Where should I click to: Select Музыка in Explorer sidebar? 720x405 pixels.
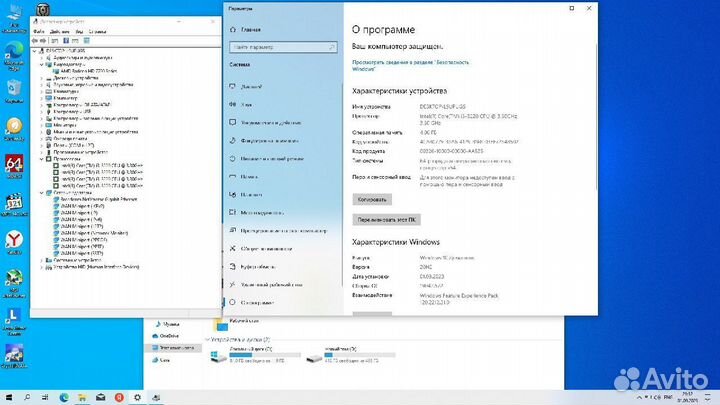click(x=167, y=324)
